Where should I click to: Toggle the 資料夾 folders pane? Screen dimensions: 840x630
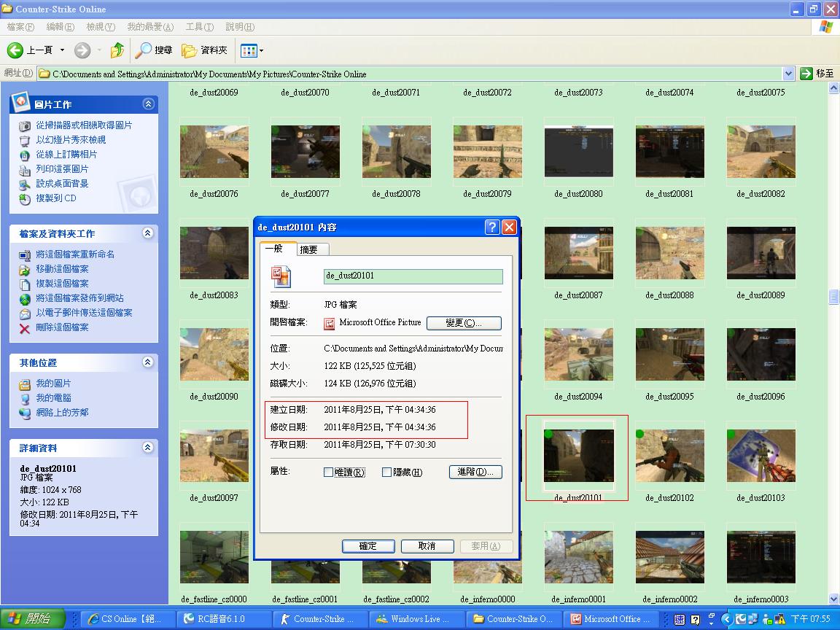click(x=205, y=50)
